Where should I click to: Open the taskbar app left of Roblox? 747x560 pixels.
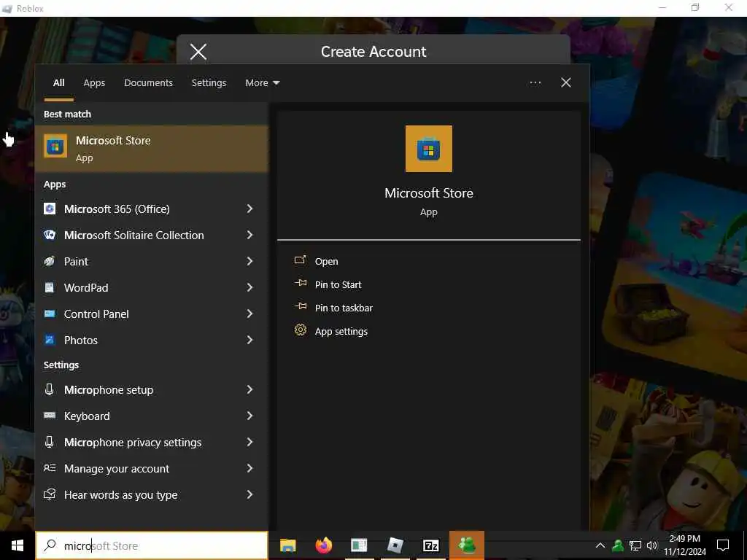[359, 545]
